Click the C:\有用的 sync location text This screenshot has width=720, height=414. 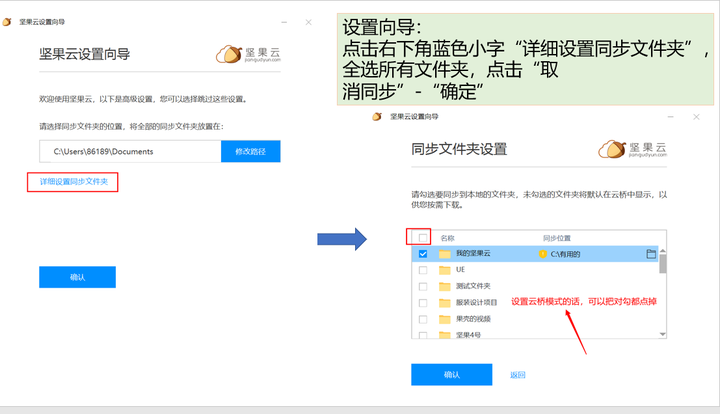(565, 254)
